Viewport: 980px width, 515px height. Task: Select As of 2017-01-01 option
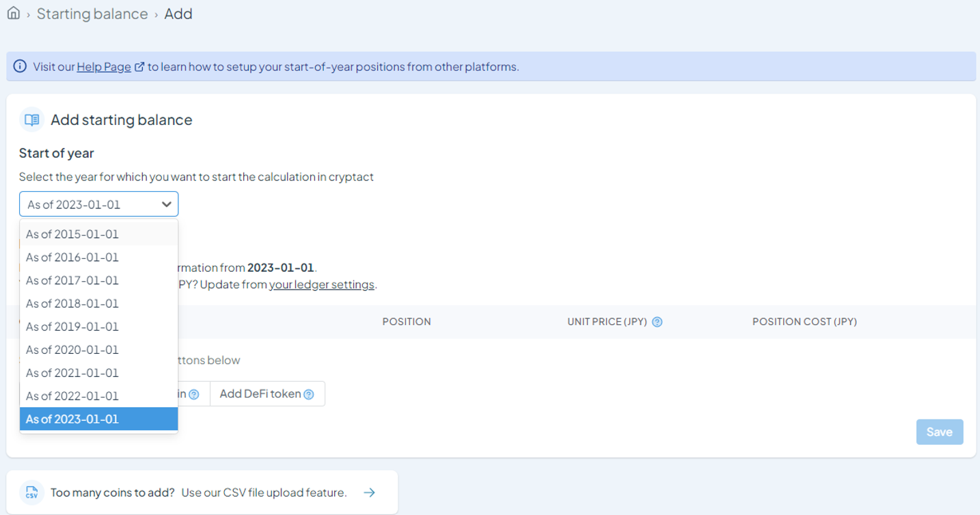coord(98,280)
